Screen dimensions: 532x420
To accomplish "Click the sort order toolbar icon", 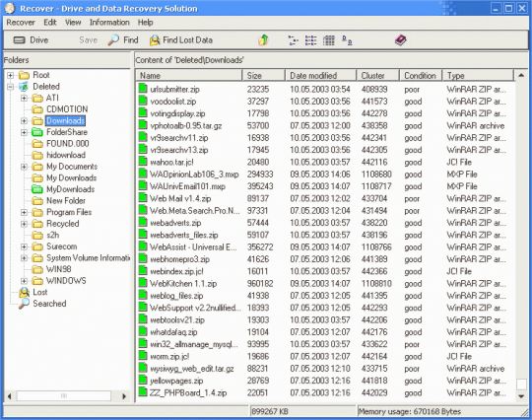I will pos(347,40).
